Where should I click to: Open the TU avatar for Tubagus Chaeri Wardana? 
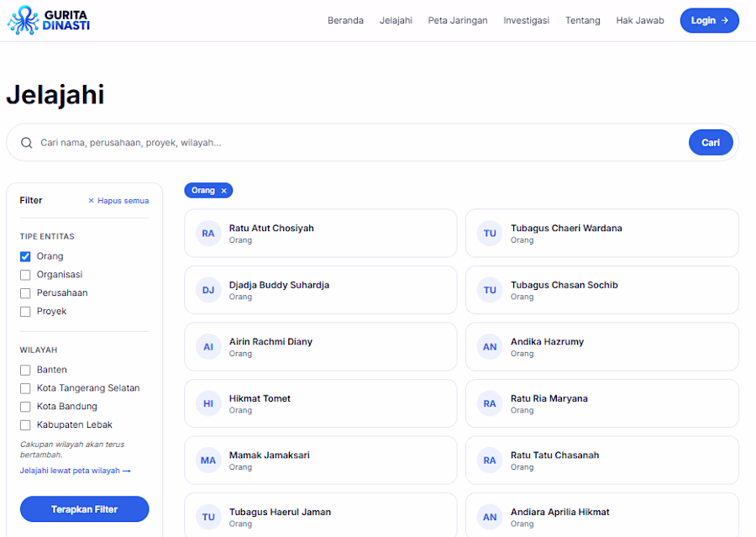pyautogui.click(x=490, y=234)
